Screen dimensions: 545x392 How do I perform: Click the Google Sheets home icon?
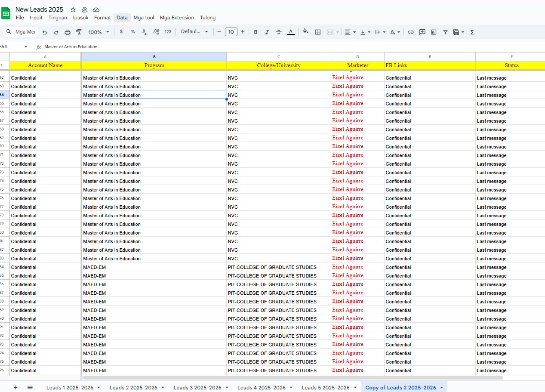pos(6,13)
